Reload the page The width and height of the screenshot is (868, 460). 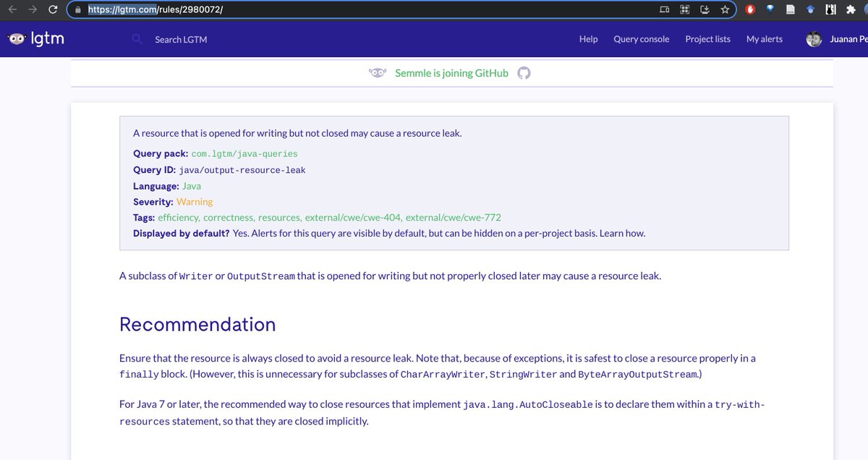point(52,10)
